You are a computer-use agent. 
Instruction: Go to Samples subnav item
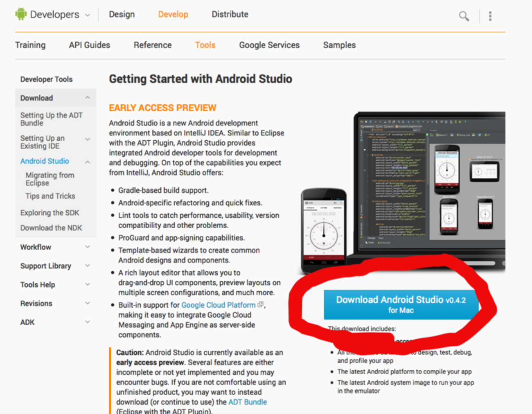point(339,45)
